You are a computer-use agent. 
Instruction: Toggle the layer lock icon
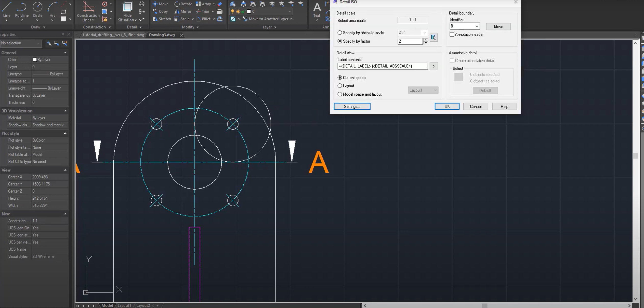(x=243, y=11)
